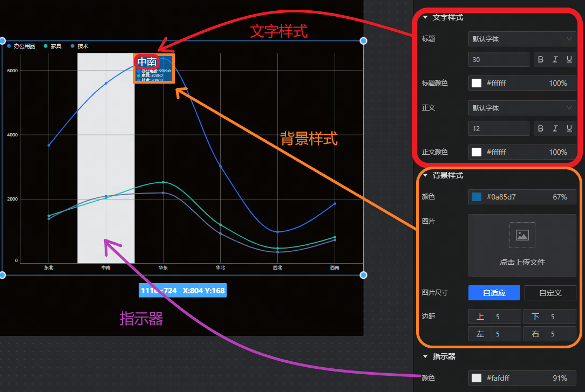Image resolution: width=585 pixels, height=392 pixels.
Task: Toggle bold for the title (标题) font
Action: (541, 60)
